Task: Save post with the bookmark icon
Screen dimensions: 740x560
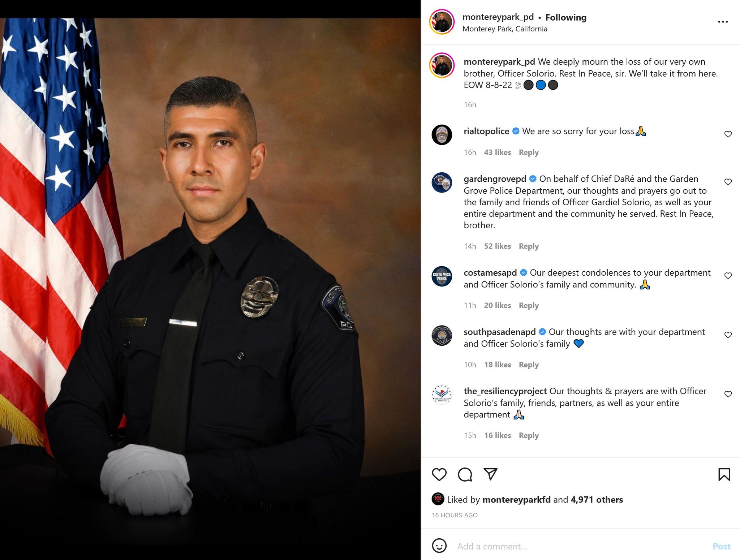Action: coord(724,474)
